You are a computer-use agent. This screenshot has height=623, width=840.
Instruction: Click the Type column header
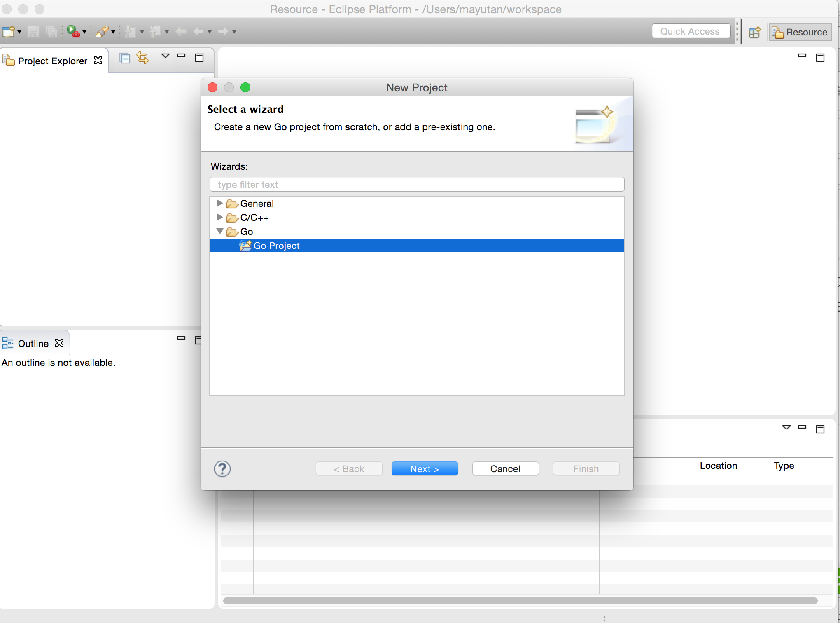(803, 466)
